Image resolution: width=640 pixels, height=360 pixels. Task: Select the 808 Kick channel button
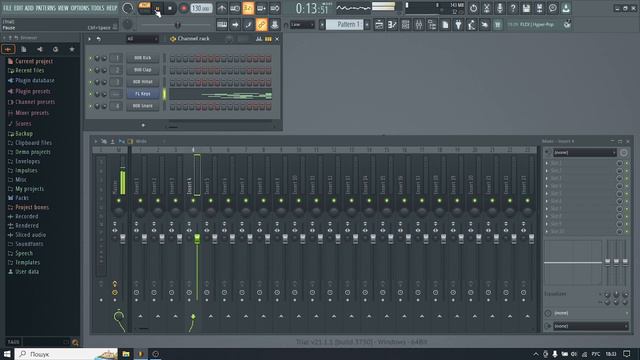pos(142,58)
